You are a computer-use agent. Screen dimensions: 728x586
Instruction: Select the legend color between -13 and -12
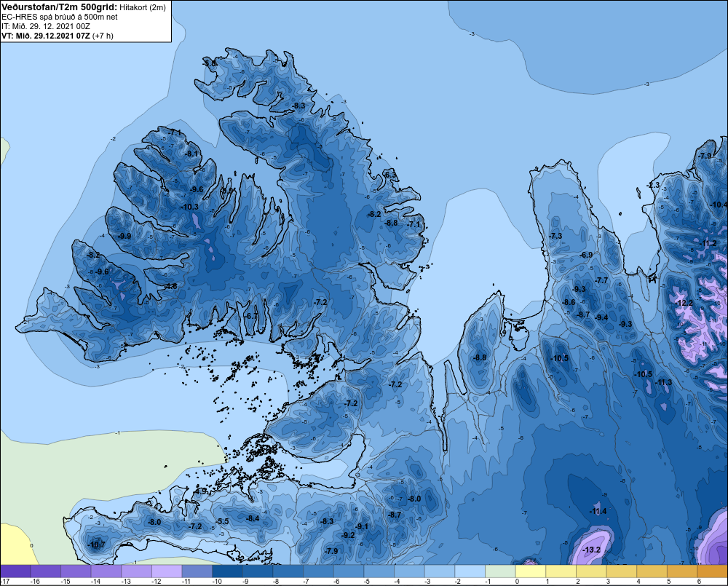tap(137, 571)
